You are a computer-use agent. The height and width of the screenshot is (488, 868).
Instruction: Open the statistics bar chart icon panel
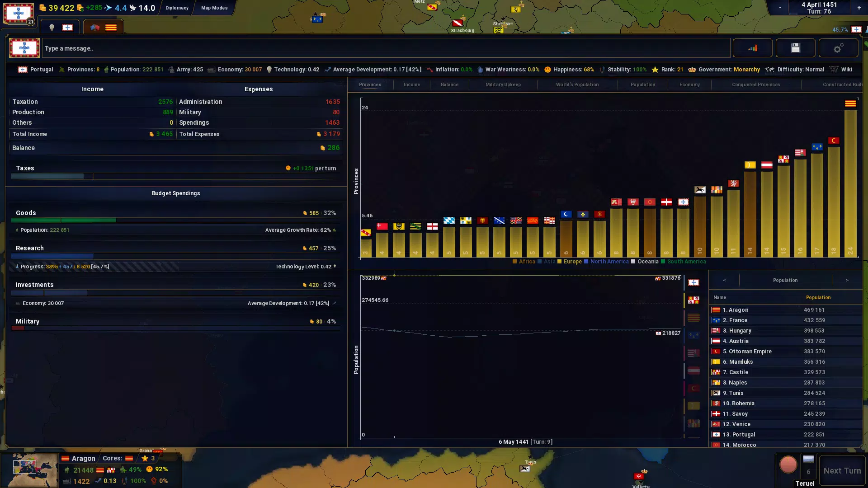tap(752, 48)
